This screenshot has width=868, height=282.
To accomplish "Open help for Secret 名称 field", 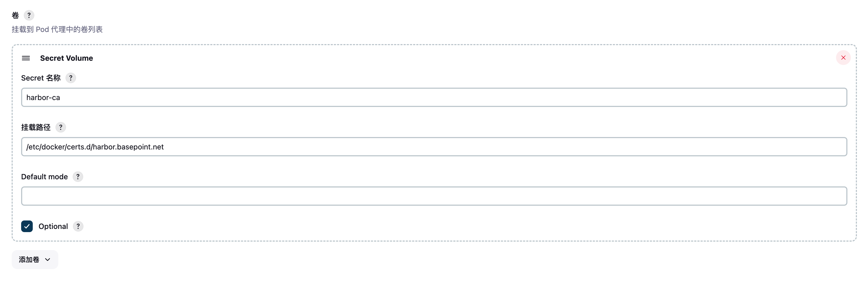I will [71, 78].
